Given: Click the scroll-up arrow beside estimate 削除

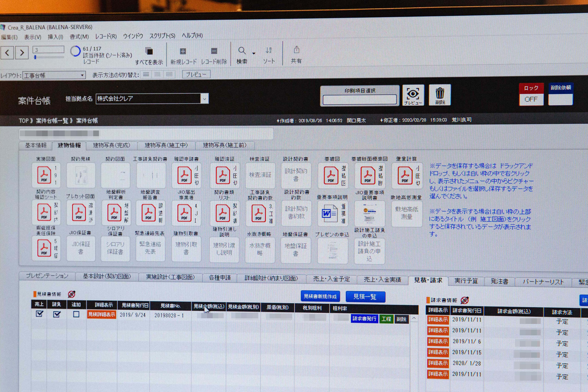Looking at the screenshot, I should click(x=414, y=319).
